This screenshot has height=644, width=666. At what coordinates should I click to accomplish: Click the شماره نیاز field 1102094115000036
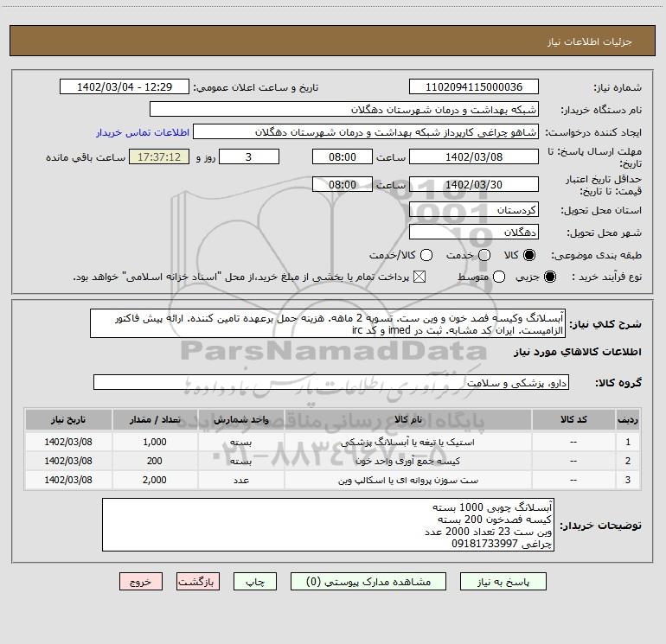point(474,87)
